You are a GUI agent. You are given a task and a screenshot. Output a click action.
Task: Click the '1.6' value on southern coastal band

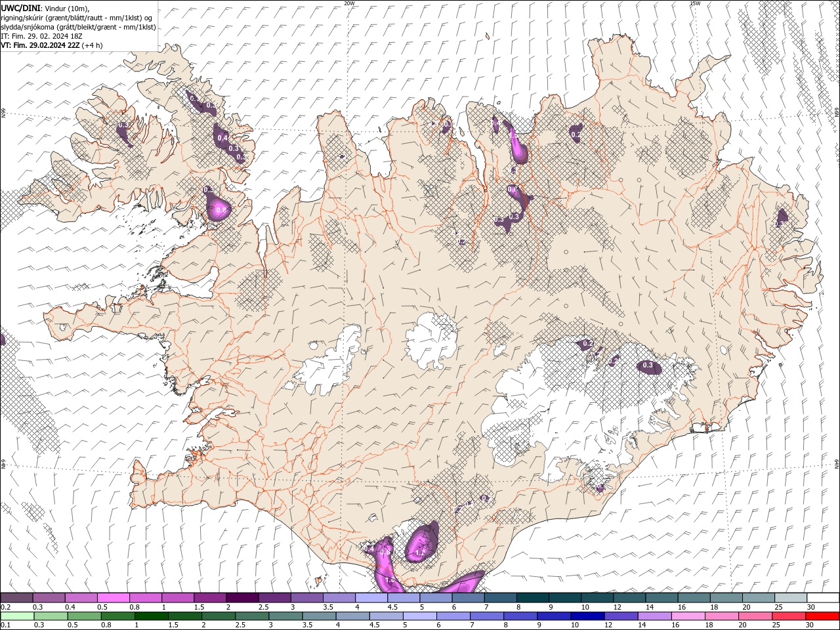389,580
